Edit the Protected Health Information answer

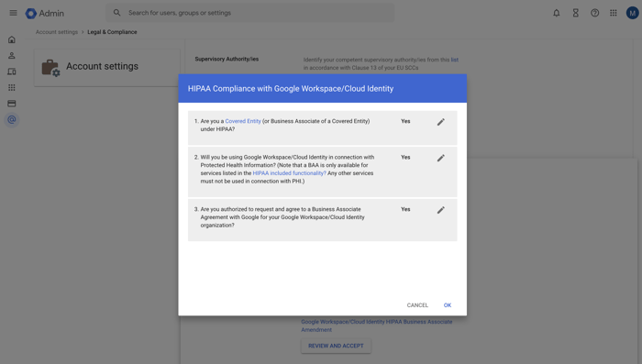click(440, 158)
